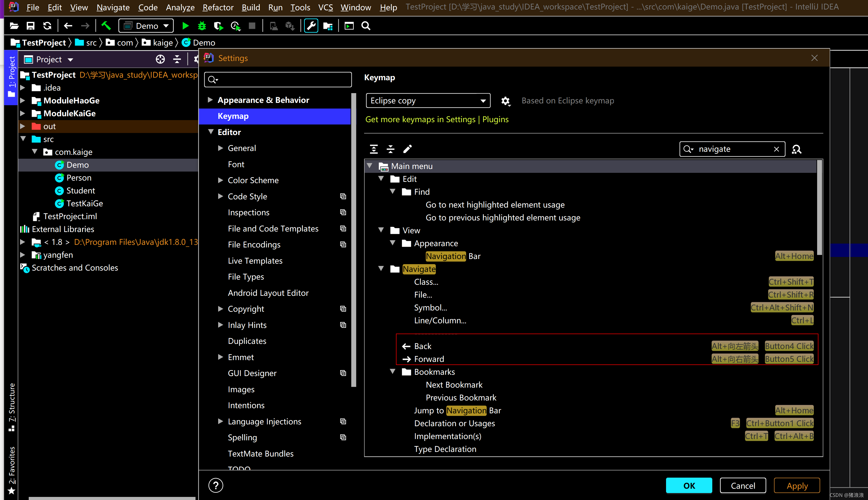
Task: Click the Open file toolbar icon
Action: (14, 26)
